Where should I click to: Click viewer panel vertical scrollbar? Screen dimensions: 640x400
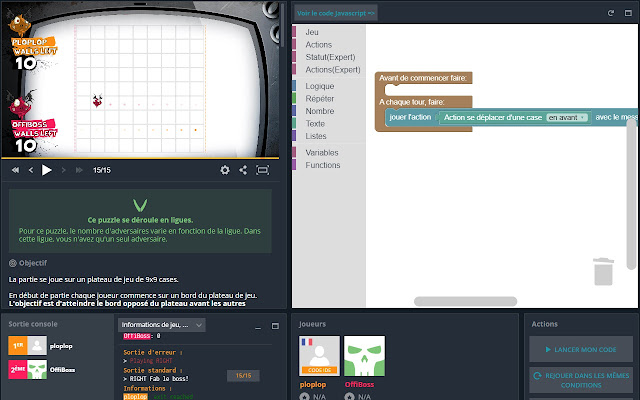coord(282,24)
